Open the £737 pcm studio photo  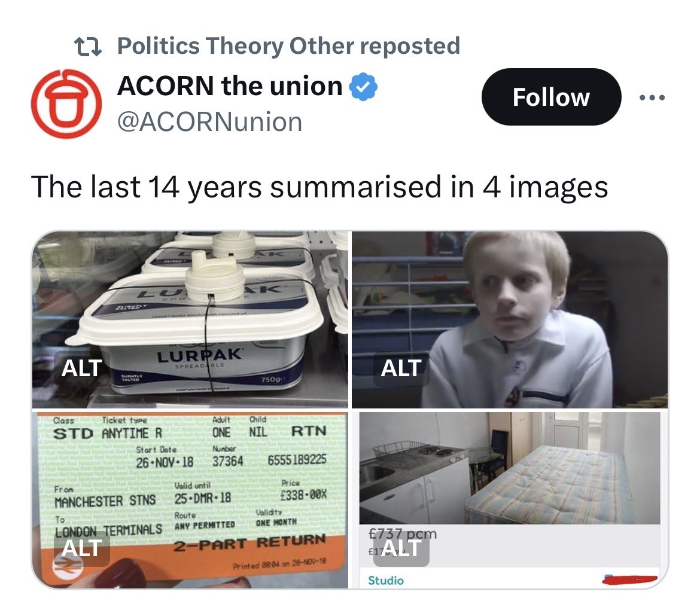click(x=510, y=500)
